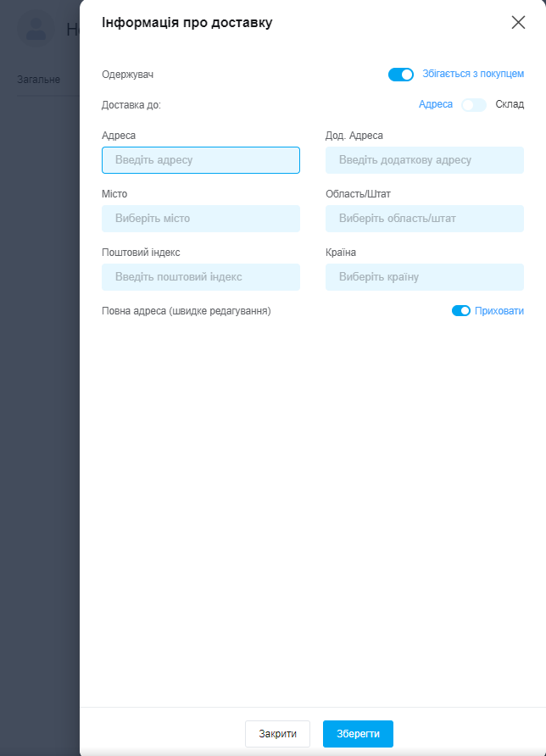This screenshot has height=756, width=546.
Task: Click the 'Інформація про доставку' dialog title
Action: [187, 23]
